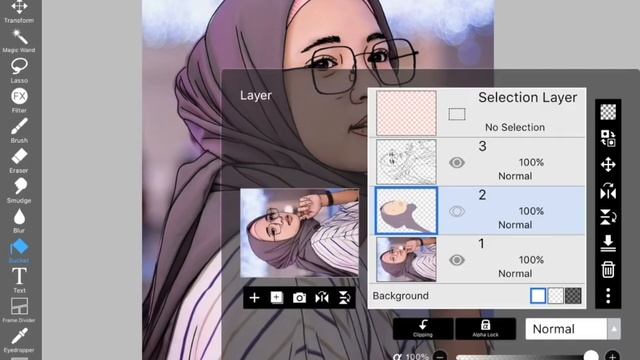Image resolution: width=640 pixels, height=360 pixels.
Task: Toggle visibility eye of layer 1
Action: tap(457, 260)
